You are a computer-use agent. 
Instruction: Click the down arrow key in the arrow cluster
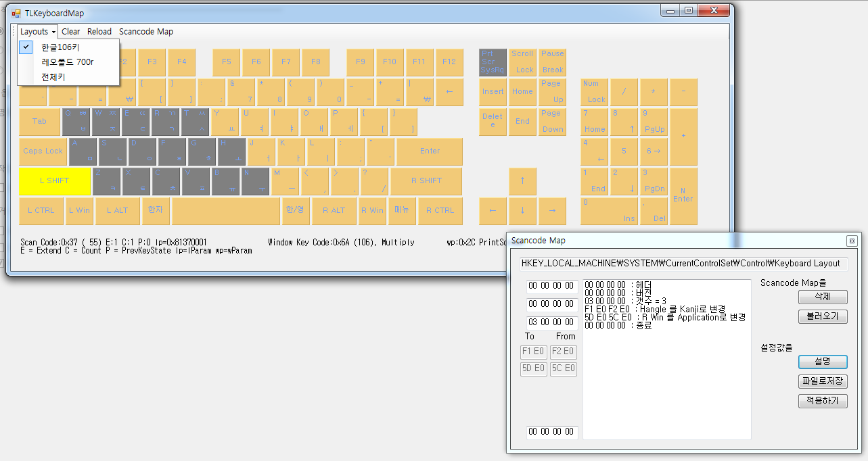point(522,211)
